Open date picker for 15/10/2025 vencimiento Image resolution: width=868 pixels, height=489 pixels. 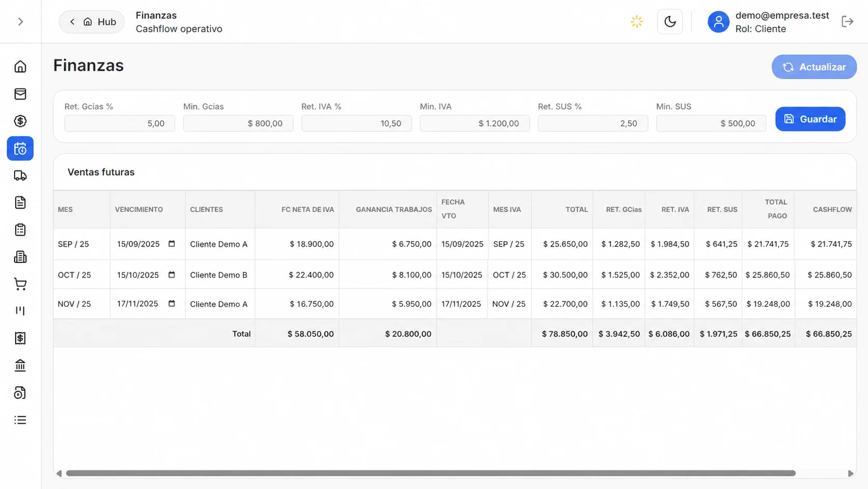(x=172, y=275)
